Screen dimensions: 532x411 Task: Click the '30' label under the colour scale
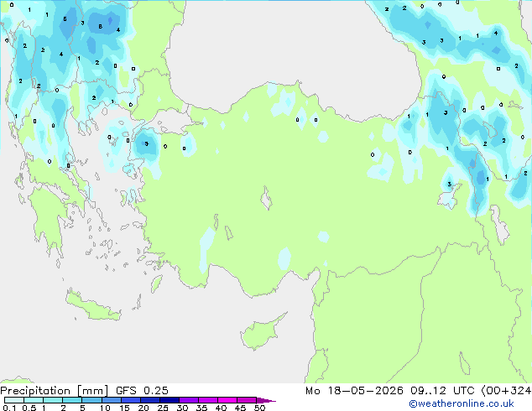click(182, 408)
